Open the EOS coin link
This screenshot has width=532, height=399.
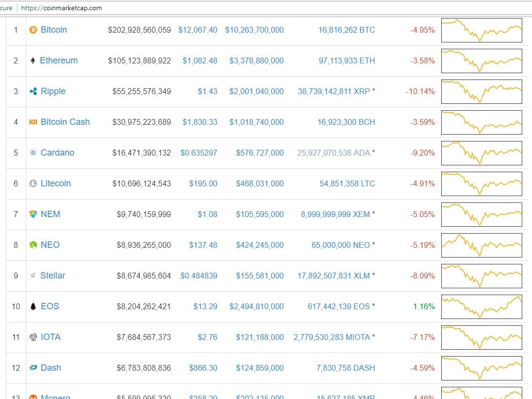tap(50, 306)
